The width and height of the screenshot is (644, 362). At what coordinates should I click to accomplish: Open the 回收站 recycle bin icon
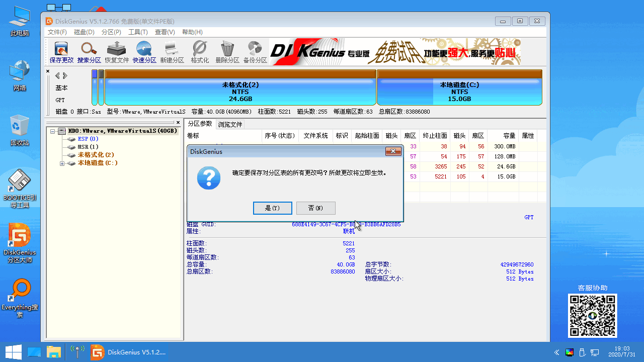[20, 130]
